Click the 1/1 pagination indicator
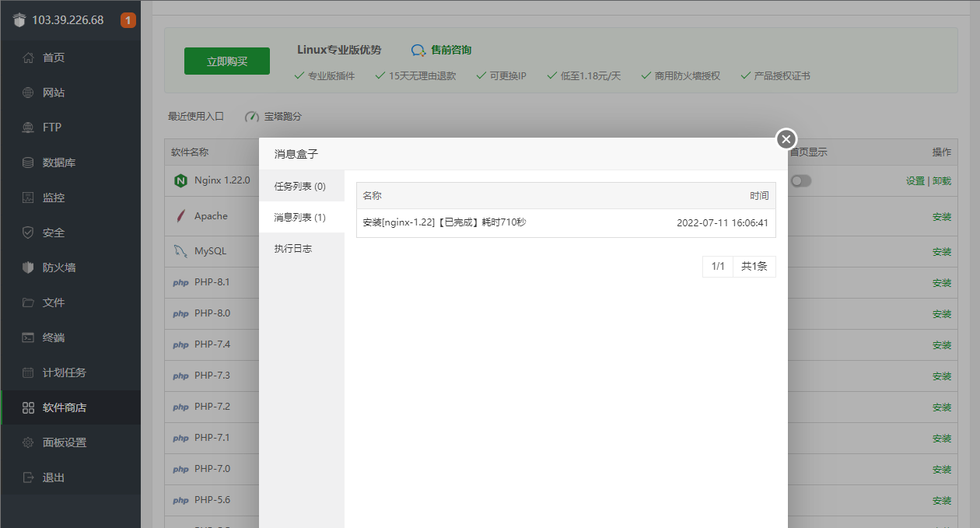The width and height of the screenshot is (980, 528). [718, 267]
